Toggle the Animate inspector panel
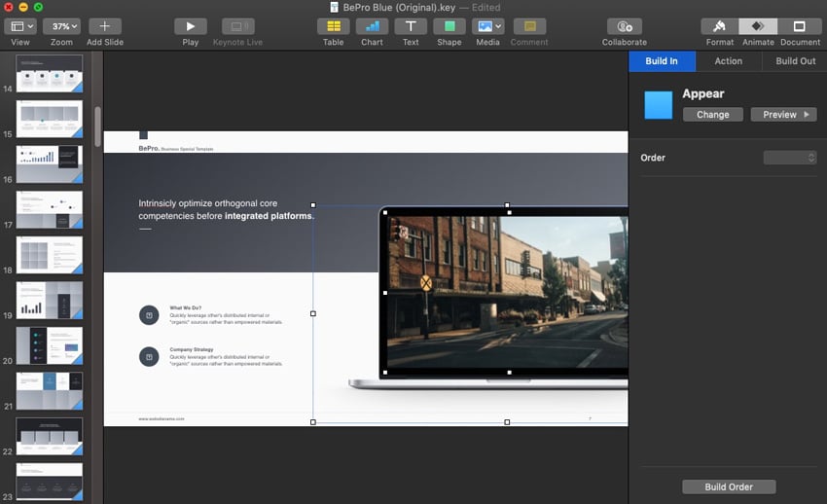Image resolution: width=827 pixels, height=504 pixels. pos(758,27)
